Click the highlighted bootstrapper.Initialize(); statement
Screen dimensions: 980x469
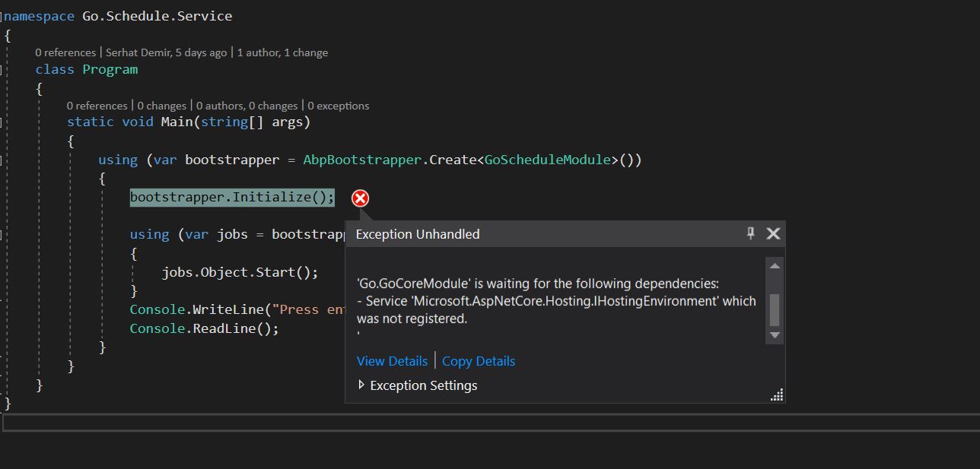[x=232, y=198]
